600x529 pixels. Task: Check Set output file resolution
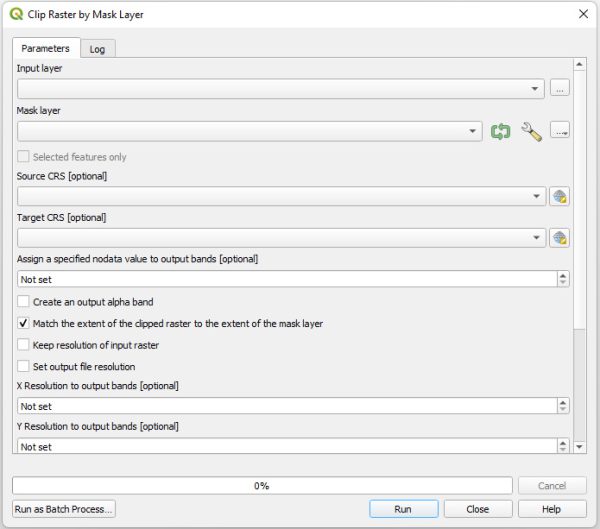(x=24, y=367)
